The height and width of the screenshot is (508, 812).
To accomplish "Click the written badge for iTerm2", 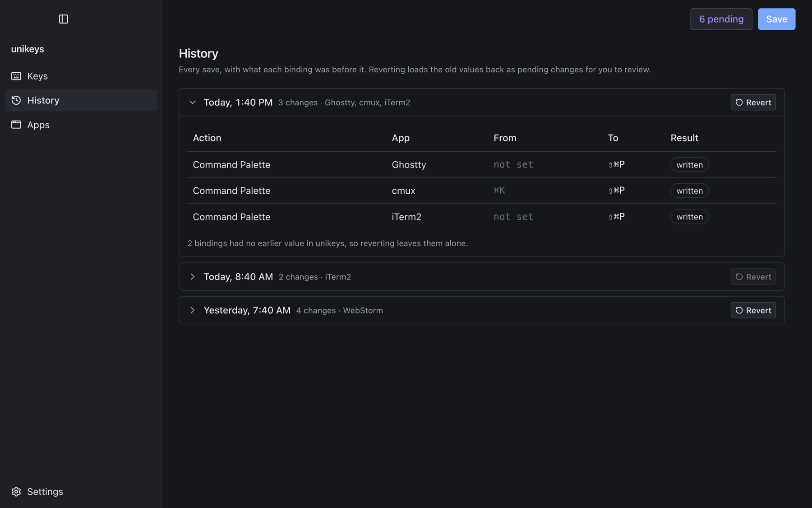I will point(689,217).
